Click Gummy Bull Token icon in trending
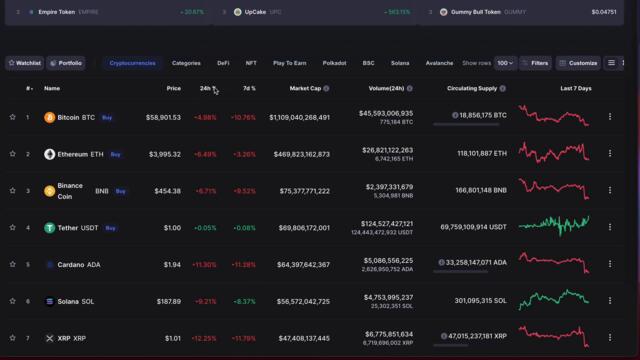 coord(444,12)
